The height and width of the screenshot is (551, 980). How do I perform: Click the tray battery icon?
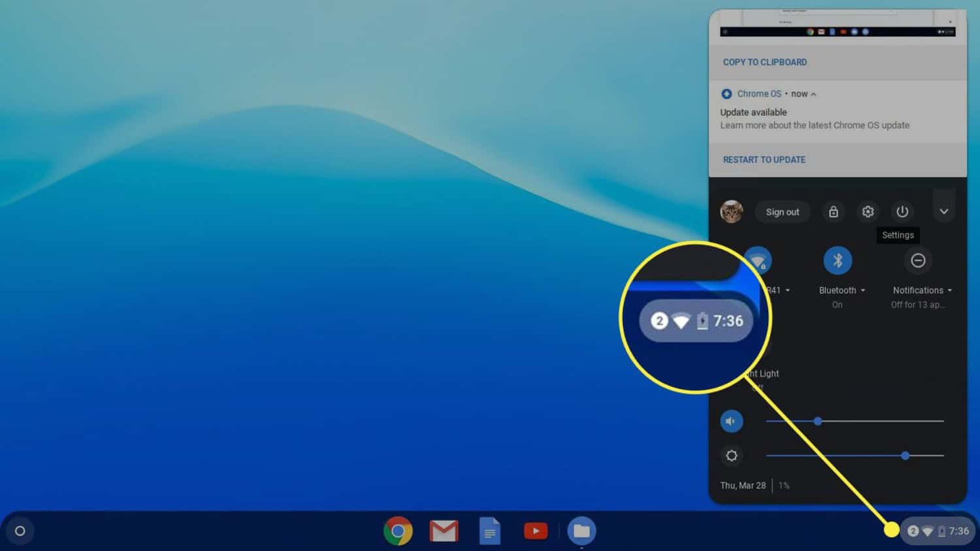click(941, 531)
